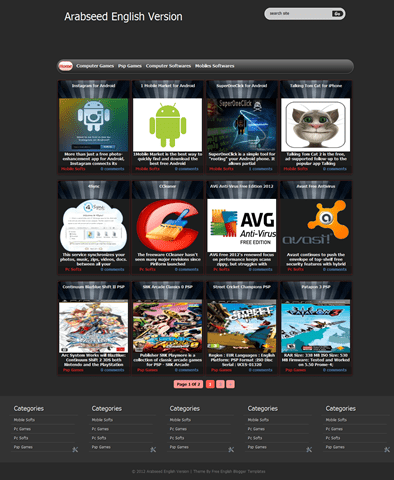The height and width of the screenshot is (480, 394).
Task: Open the 4Sync cloud thumbnail
Action: (x=94, y=226)
